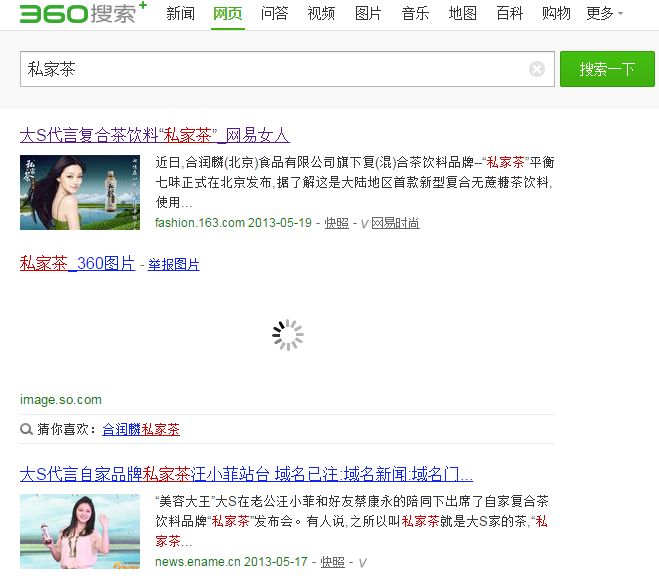Click the 360搜索 logo

pos(83,13)
